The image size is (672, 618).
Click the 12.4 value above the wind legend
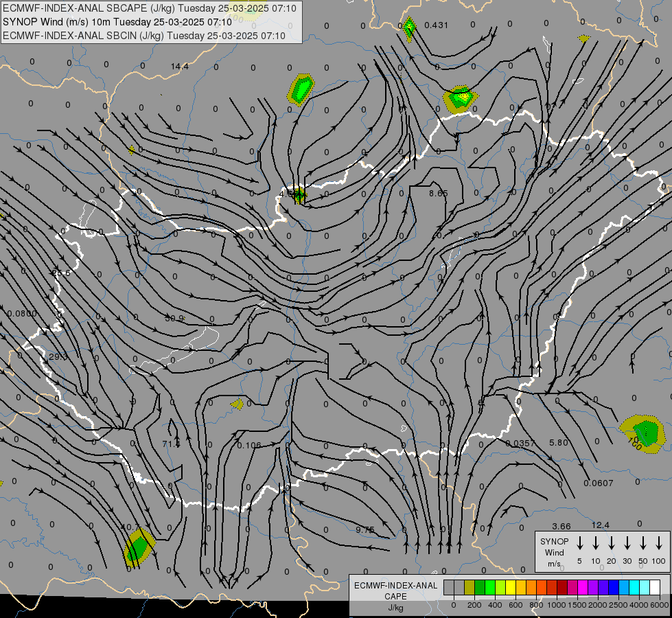[600, 525]
